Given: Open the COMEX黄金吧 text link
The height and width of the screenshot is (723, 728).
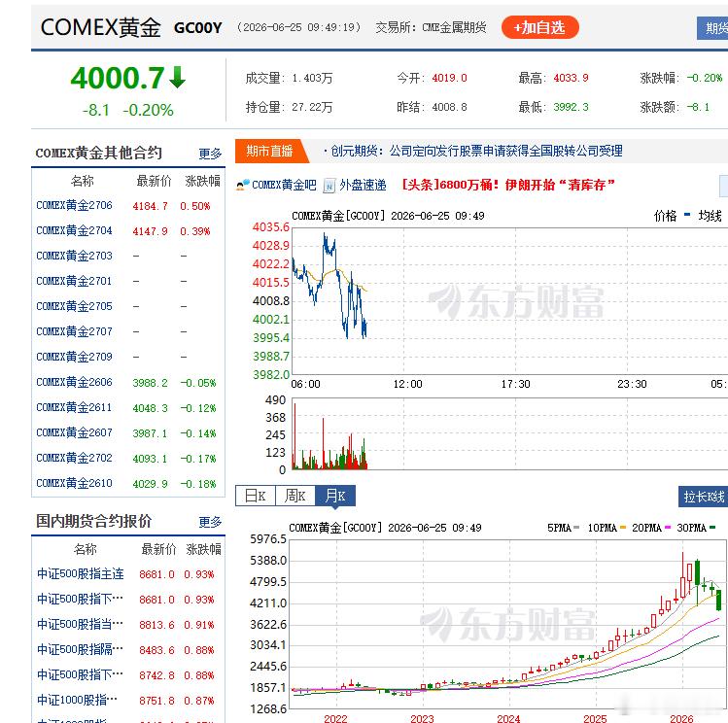Looking at the screenshot, I should click(x=284, y=186).
